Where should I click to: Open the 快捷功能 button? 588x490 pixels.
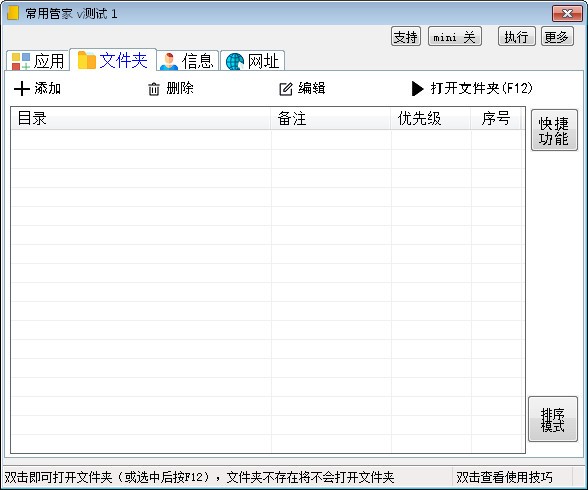[x=554, y=130]
